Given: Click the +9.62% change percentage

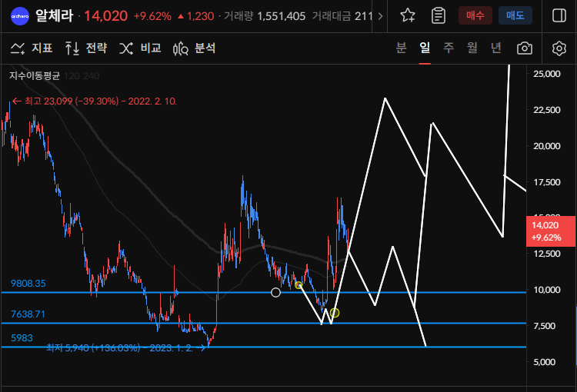Looking at the screenshot, I should click(152, 17).
